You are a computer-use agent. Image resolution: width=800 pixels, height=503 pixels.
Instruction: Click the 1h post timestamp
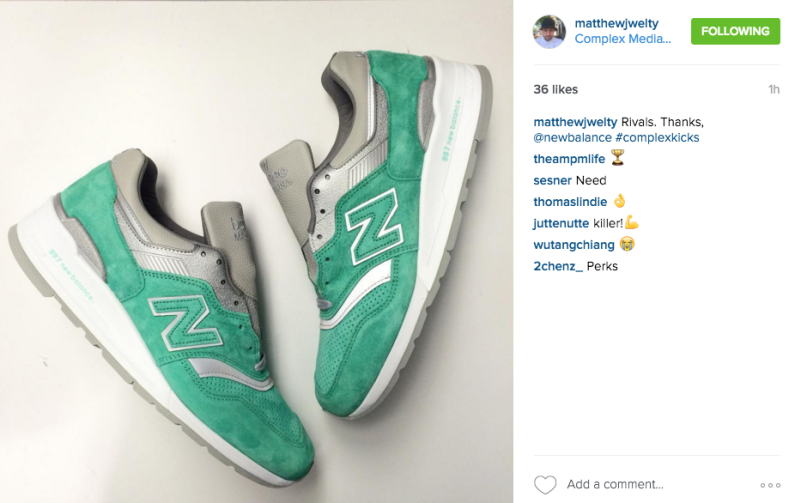point(774,90)
